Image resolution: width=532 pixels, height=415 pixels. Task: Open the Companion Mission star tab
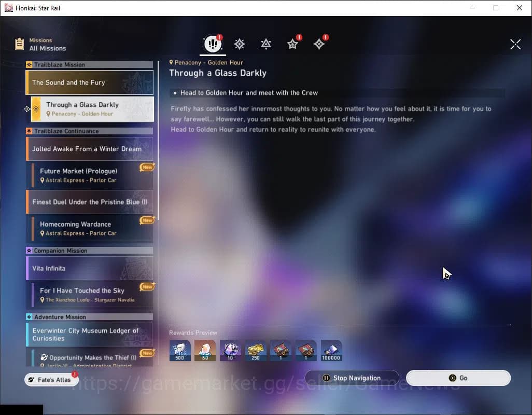point(292,44)
